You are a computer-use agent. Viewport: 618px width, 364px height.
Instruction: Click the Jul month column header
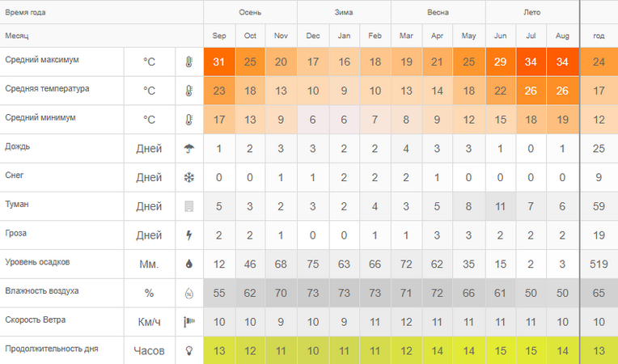click(x=531, y=36)
